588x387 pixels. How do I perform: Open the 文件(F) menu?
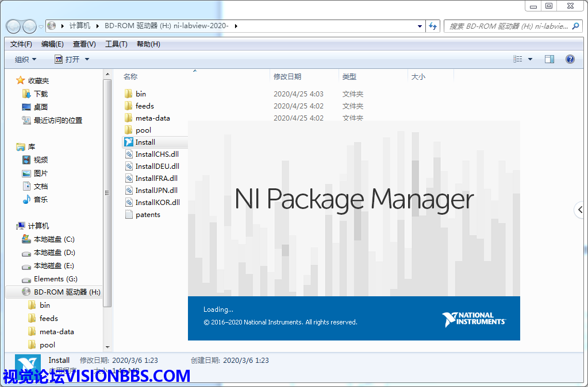21,44
